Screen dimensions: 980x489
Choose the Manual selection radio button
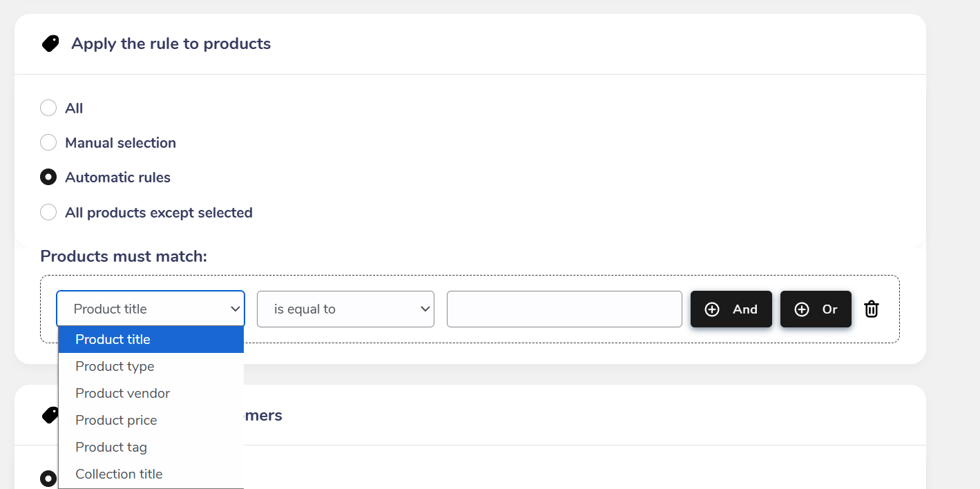pos(48,143)
